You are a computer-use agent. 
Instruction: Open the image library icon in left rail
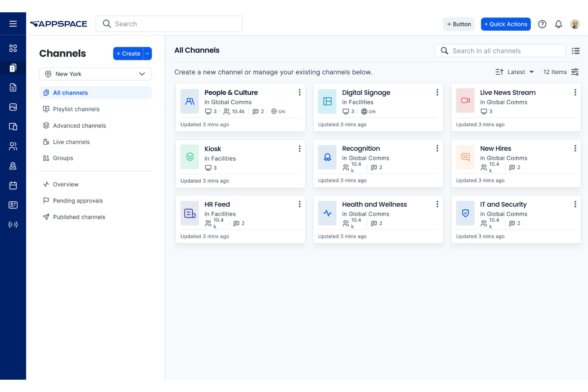tap(13, 107)
